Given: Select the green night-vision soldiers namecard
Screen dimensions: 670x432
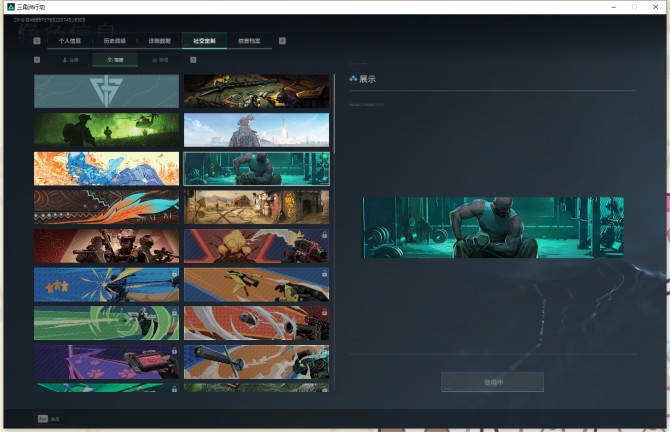Looking at the screenshot, I should 106,130.
